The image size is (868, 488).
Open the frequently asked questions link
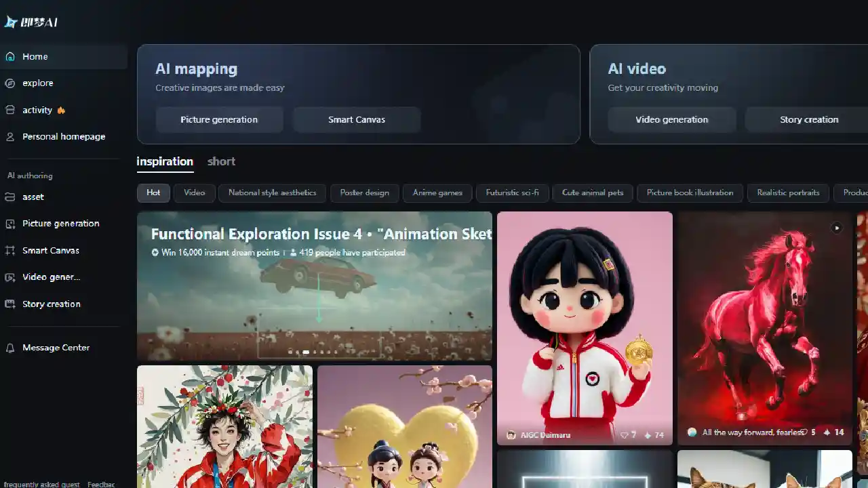click(x=41, y=485)
